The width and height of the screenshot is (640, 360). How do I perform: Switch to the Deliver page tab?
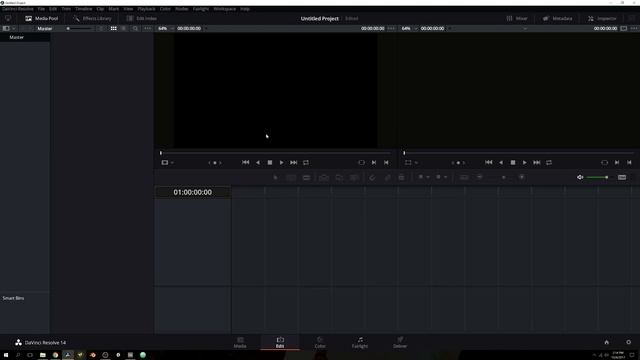point(400,342)
